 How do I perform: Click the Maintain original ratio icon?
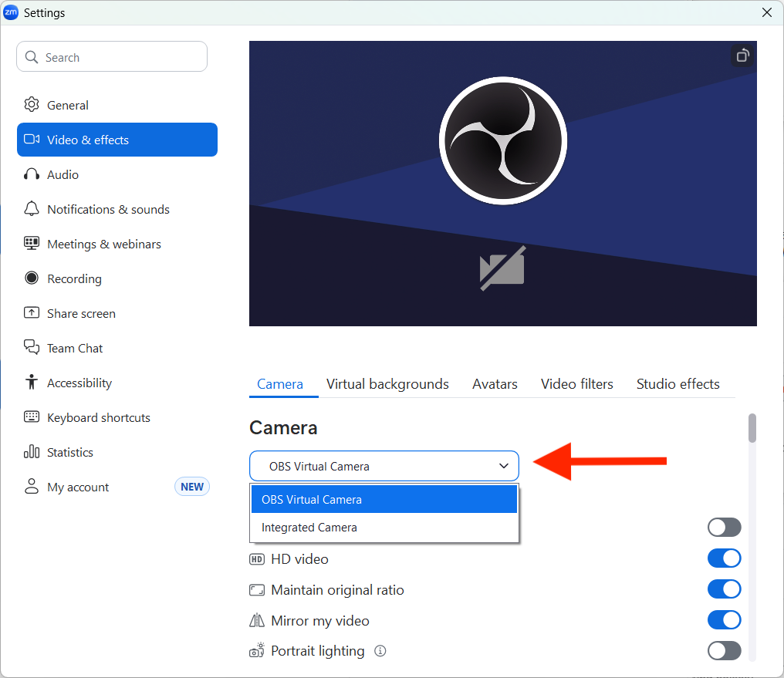click(x=257, y=590)
